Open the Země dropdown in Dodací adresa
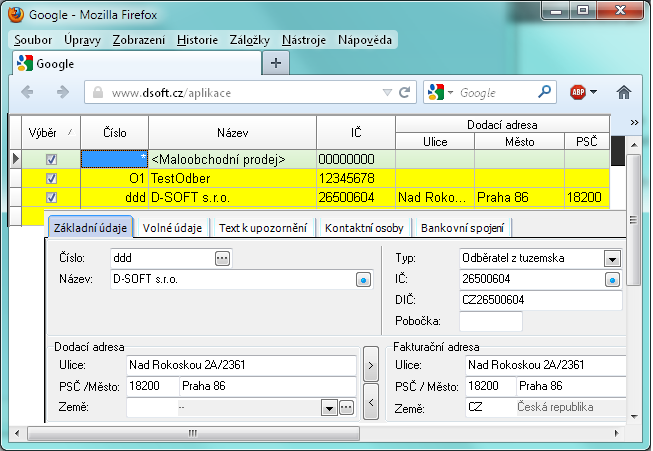 (x=328, y=407)
